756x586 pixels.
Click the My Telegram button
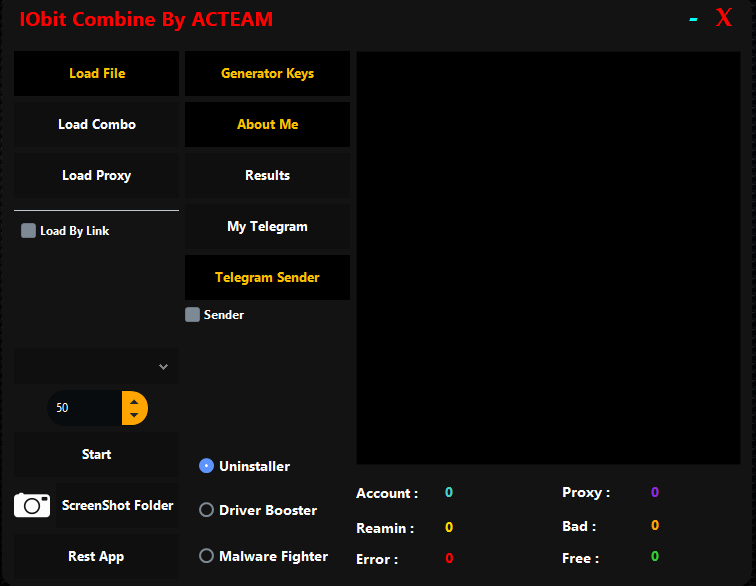coord(268,227)
